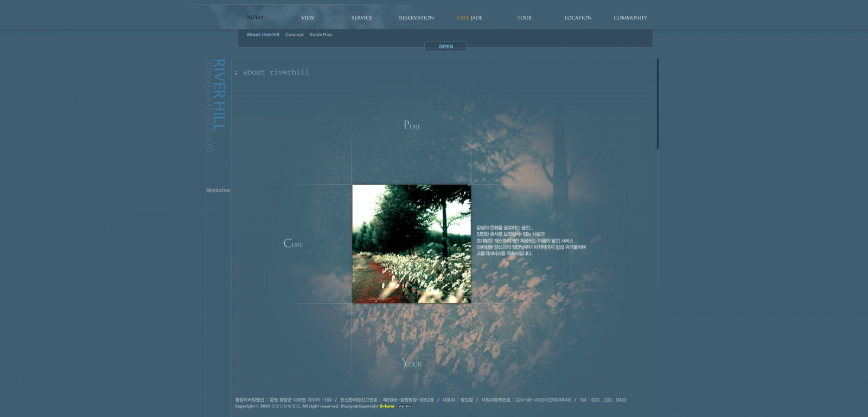Open the LOCATION page
This screenshot has height=417, width=868.
(578, 18)
